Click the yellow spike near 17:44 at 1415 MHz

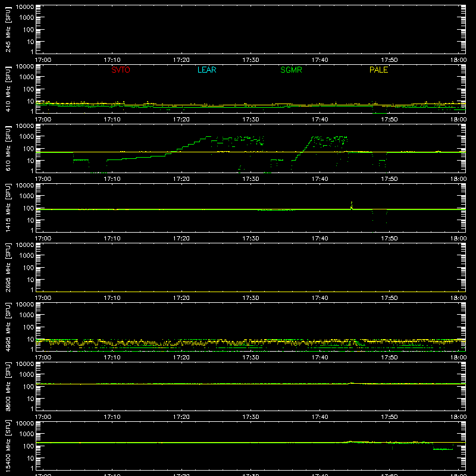tap(352, 205)
